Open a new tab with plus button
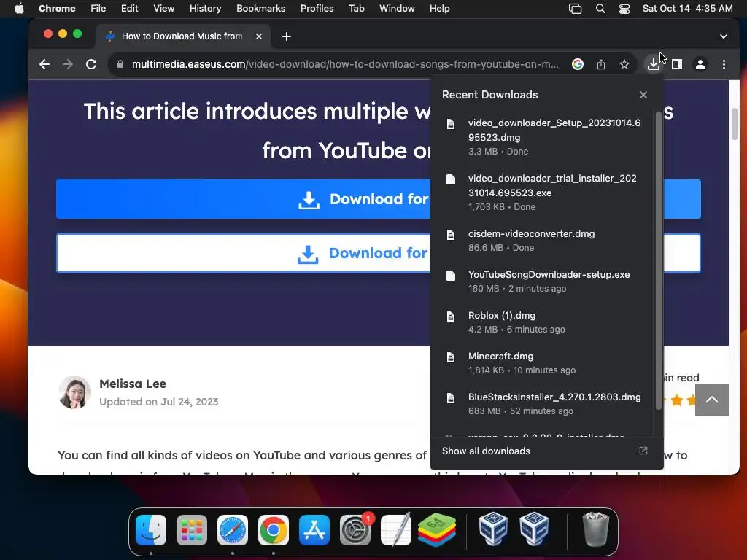The width and height of the screenshot is (747, 560). point(286,36)
